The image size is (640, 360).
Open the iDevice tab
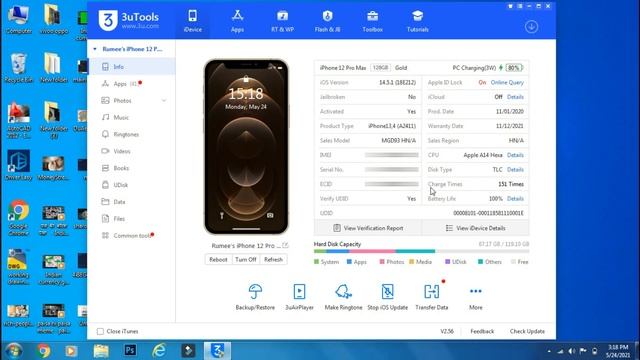pos(192,21)
